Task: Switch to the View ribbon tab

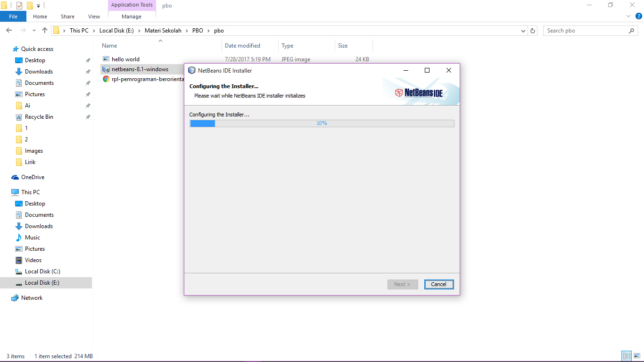Action: pyautogui.click(x=94, y=16)
